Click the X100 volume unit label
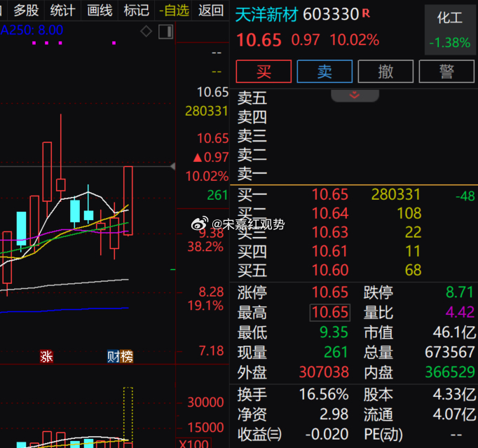 tap(194, 444)
